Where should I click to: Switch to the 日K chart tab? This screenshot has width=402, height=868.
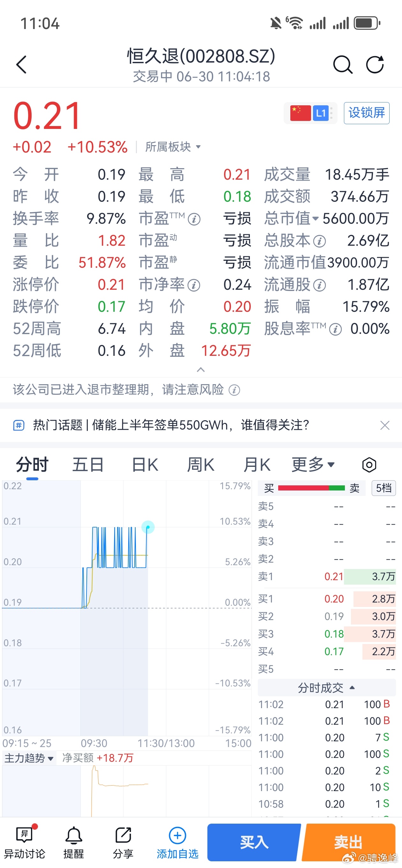point(145,465)
